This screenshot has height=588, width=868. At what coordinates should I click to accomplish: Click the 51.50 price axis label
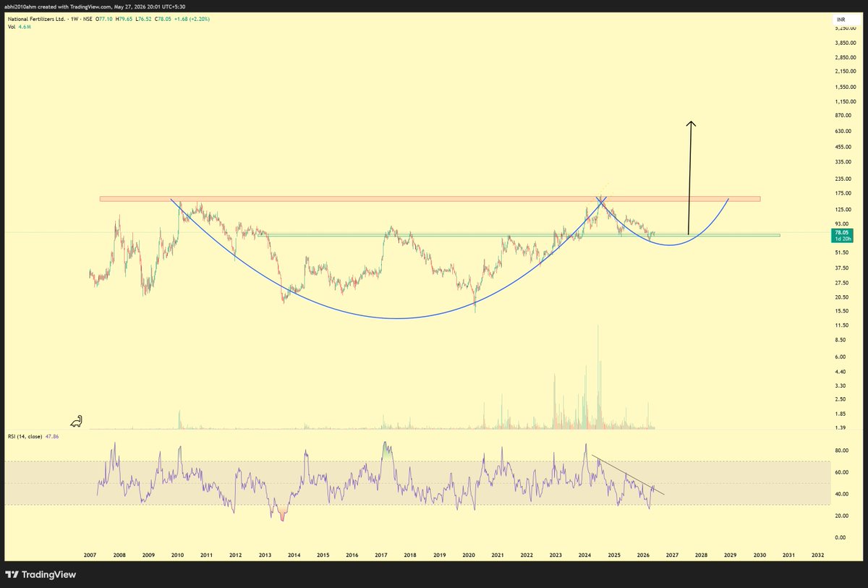(842, 252)
